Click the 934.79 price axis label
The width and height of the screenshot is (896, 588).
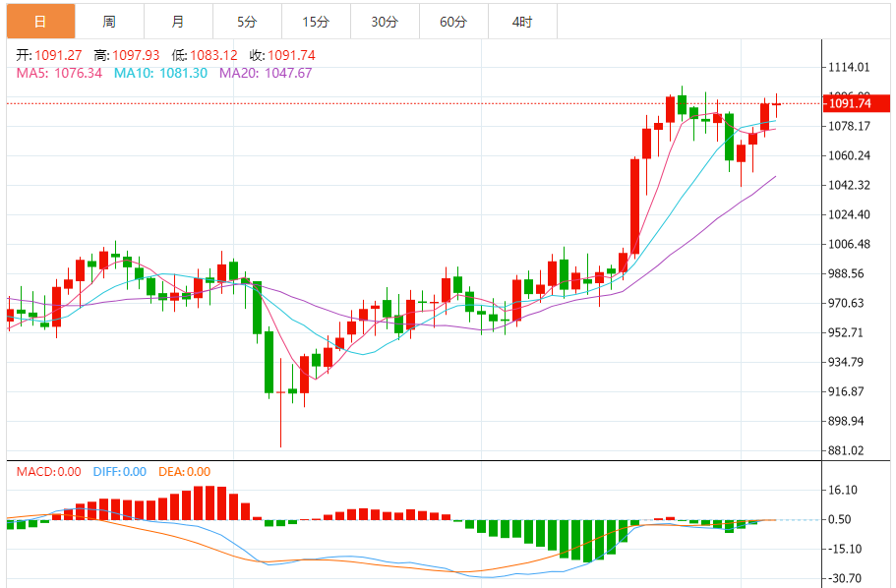(846, 362)
